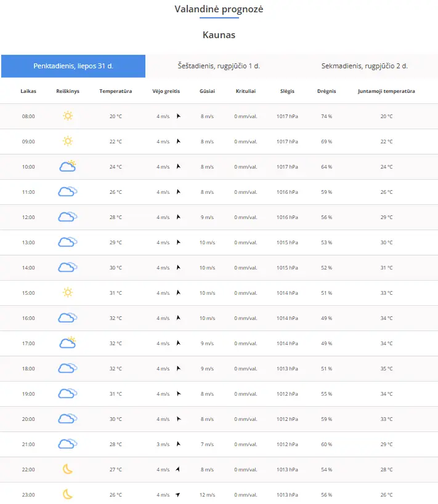Click the 35 °C feels-like value at 18:00
The image size is (438, 504).
point(386,369)
